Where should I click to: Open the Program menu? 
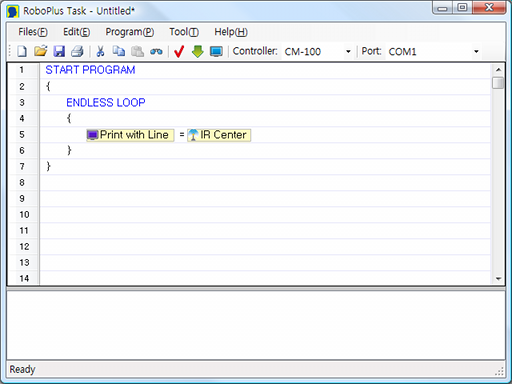130,32
